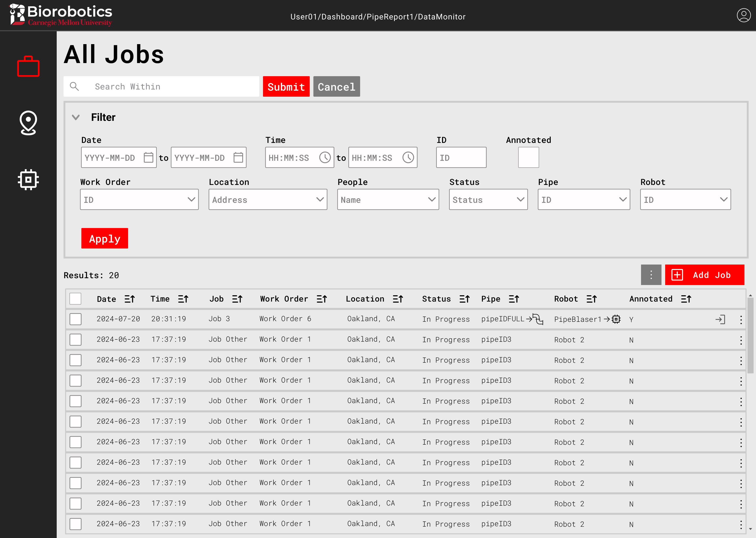Sort the table by the Date column icon
756x538 pixels.
point(130,298)
